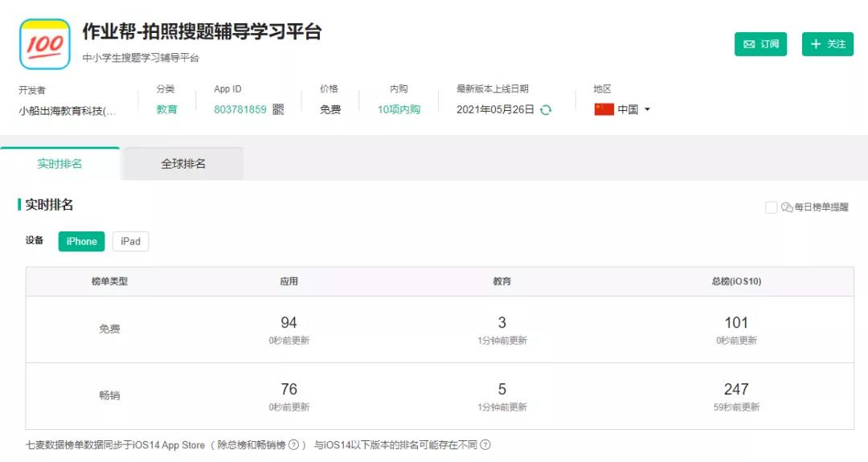
Task: Click the 作业帮 app icon
Action: [x=45, y=44]
